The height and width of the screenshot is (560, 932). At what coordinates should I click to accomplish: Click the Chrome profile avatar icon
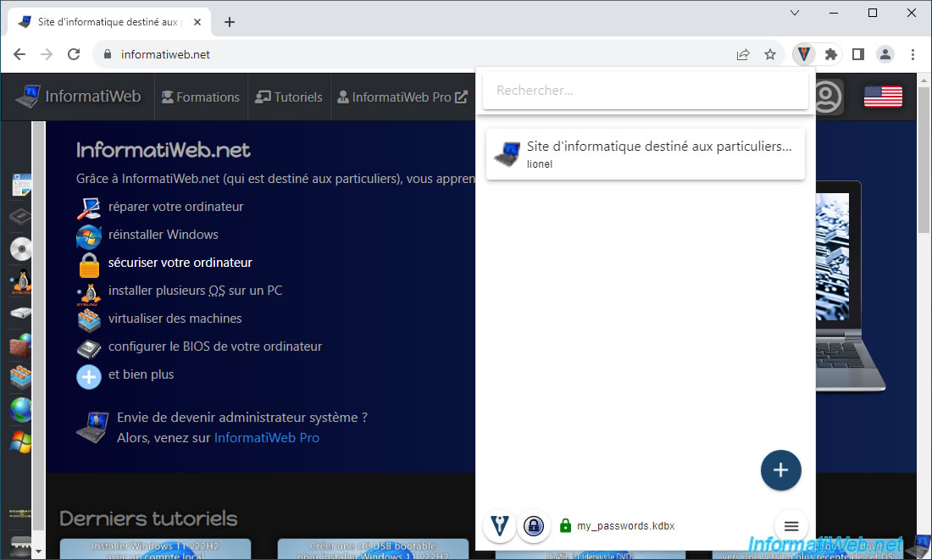(885, 54)
